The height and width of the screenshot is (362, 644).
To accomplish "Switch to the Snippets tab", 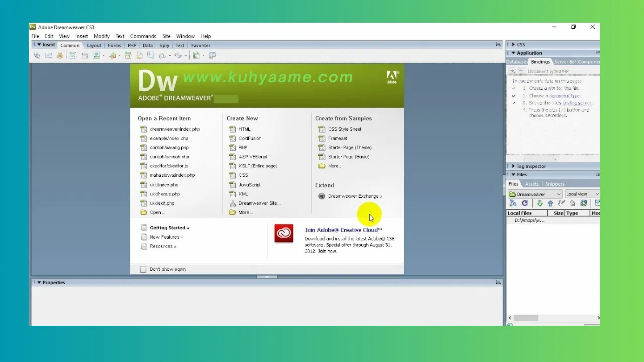I will tap(555, 184).
